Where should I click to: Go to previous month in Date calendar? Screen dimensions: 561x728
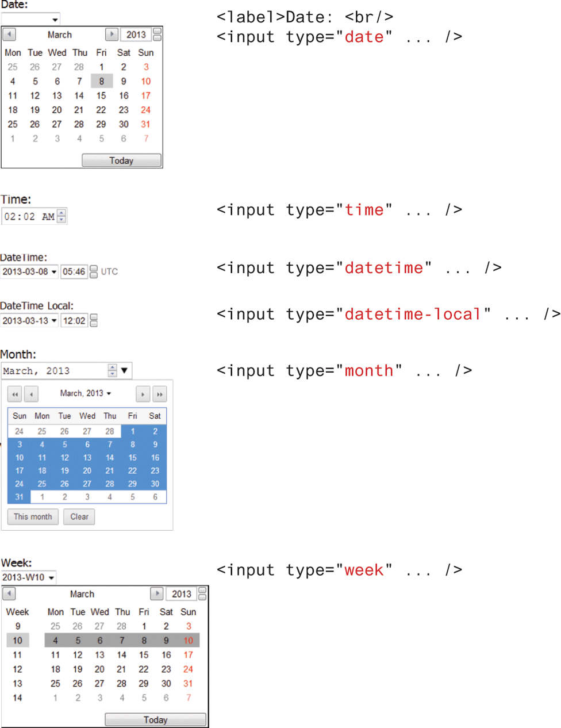(9, 35)
